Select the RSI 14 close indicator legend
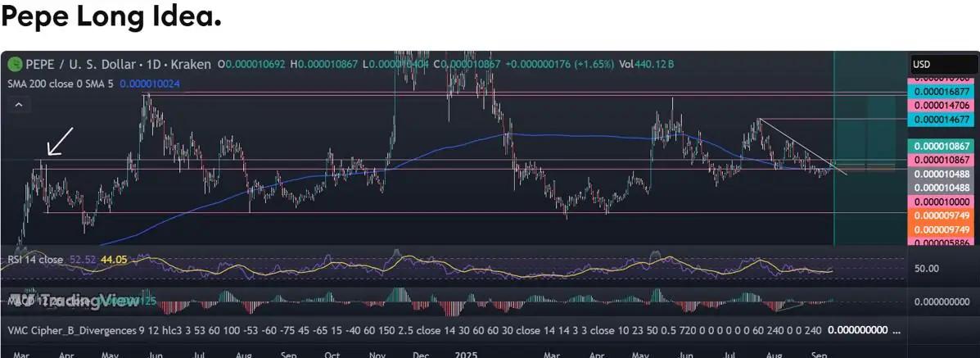 (x=34, y=260)
